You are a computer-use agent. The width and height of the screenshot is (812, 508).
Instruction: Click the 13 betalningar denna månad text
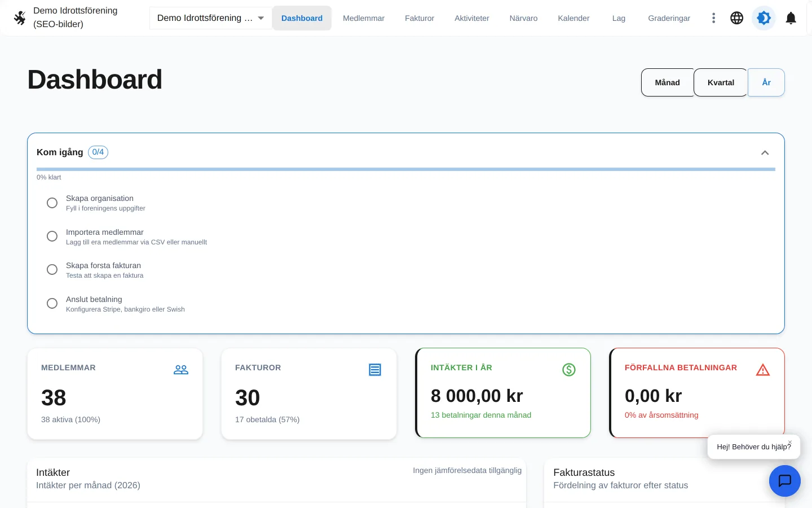(481, 415)
